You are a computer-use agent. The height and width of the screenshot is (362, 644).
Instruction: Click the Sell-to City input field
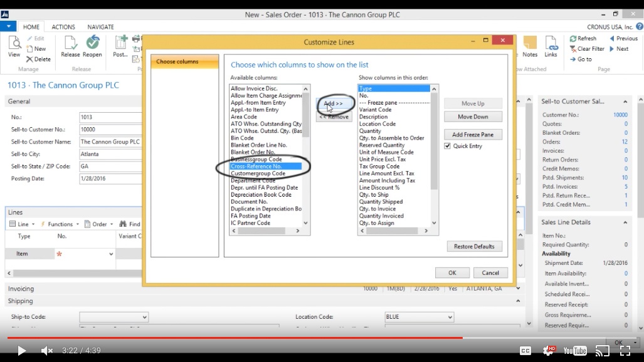point(110,154)
